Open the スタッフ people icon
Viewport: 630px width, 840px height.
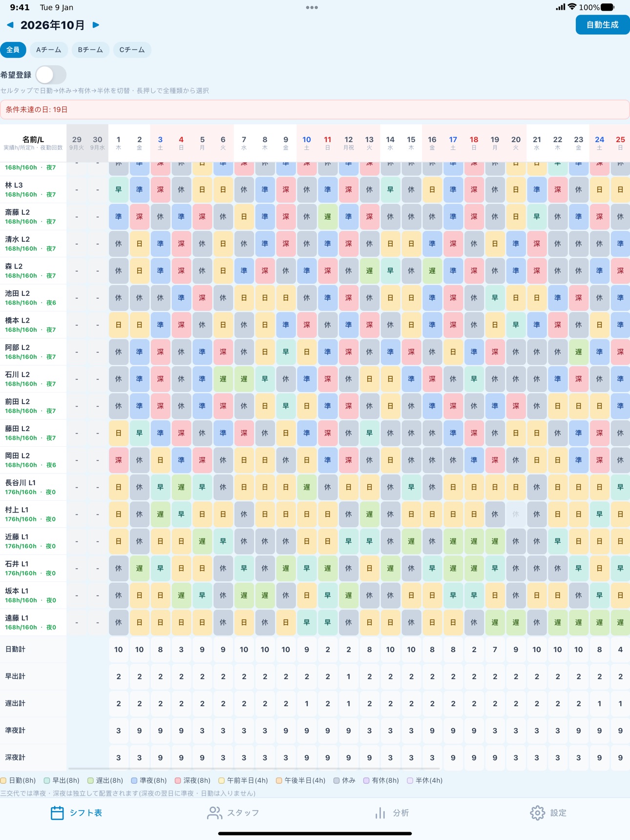point(214,813)
